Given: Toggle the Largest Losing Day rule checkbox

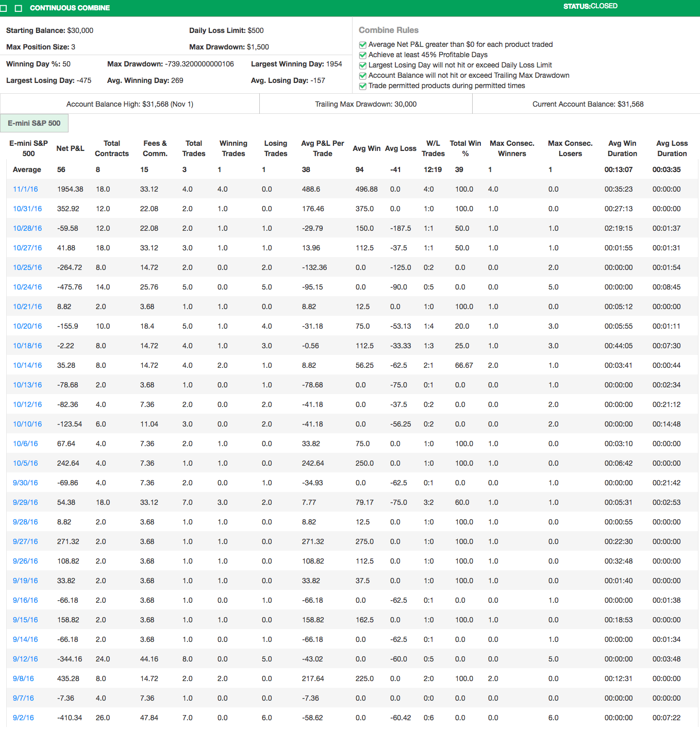Looking at the screenshot, I should (363, 65).
